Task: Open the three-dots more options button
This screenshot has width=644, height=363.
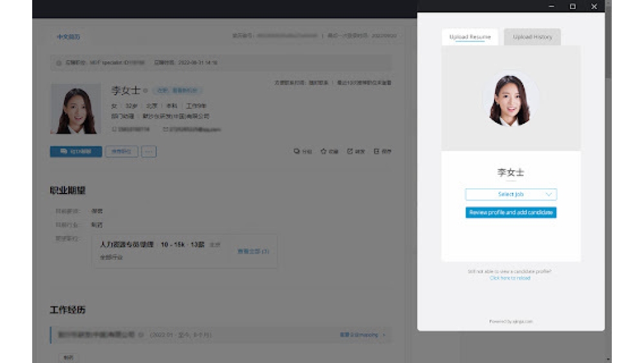Action: pos(149,152)
